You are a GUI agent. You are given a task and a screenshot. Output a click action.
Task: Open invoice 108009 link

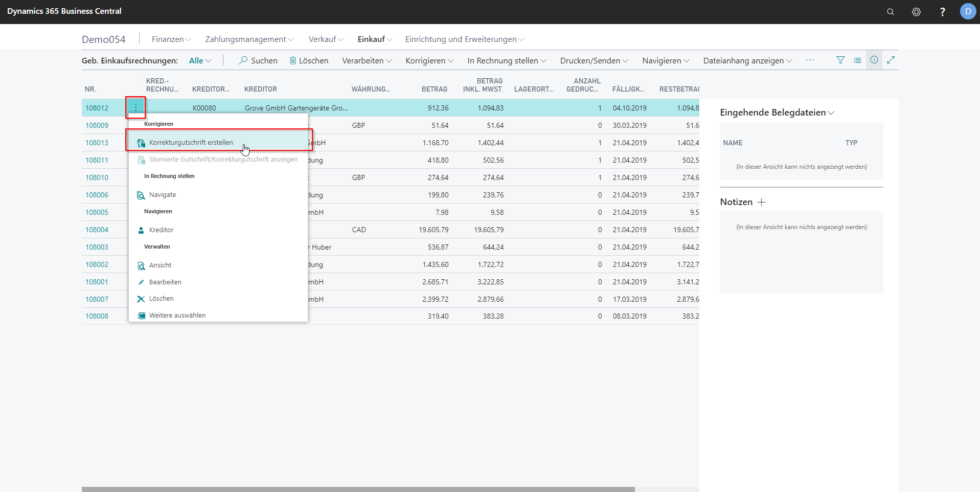[x=97, y=125]
